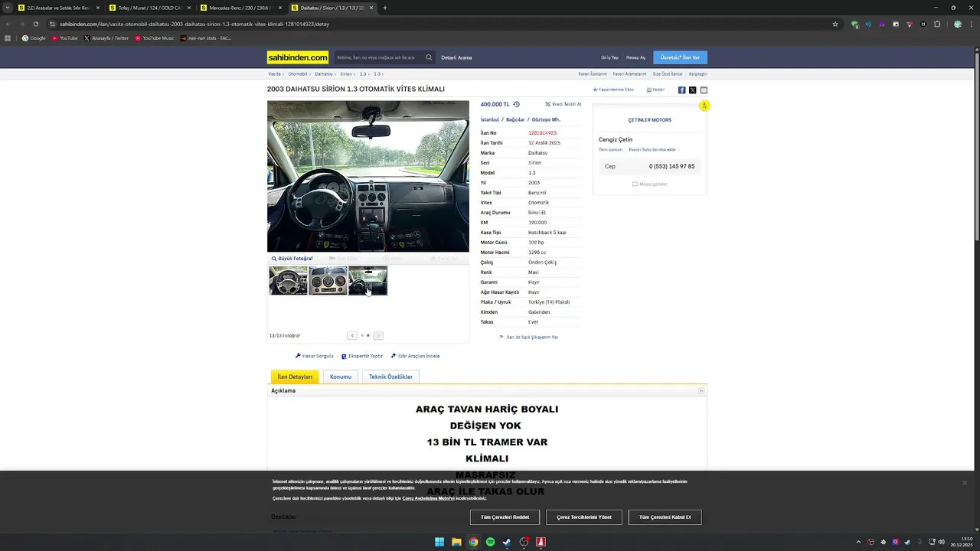Select climate control knobs thumbnail
The image size is (980, 551).
pyautogui.click(x=328, y=281)
